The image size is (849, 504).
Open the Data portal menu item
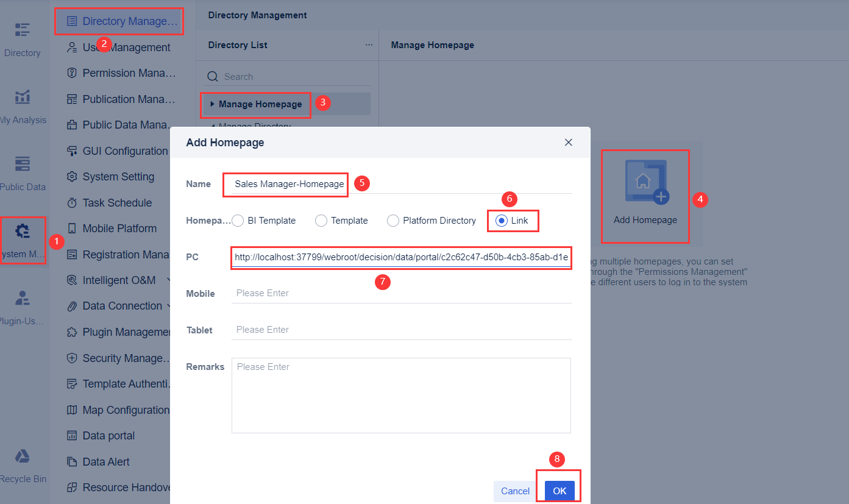(x=101, y=436)
